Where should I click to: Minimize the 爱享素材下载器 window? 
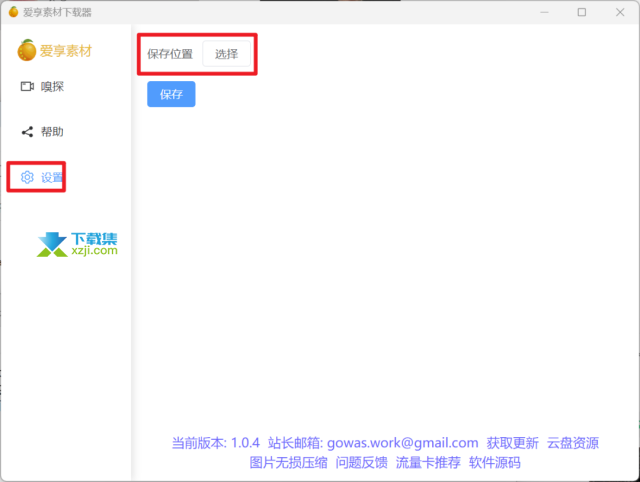[x=544, y=12]
